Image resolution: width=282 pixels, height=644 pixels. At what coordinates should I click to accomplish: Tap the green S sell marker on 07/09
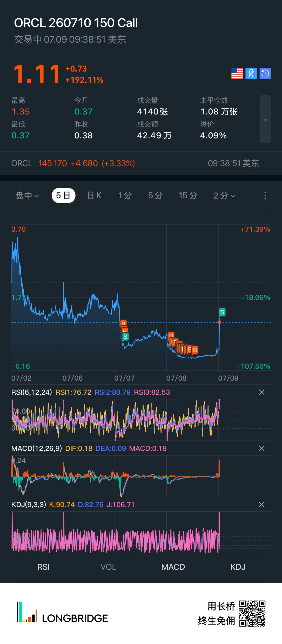tap(222, 312)
